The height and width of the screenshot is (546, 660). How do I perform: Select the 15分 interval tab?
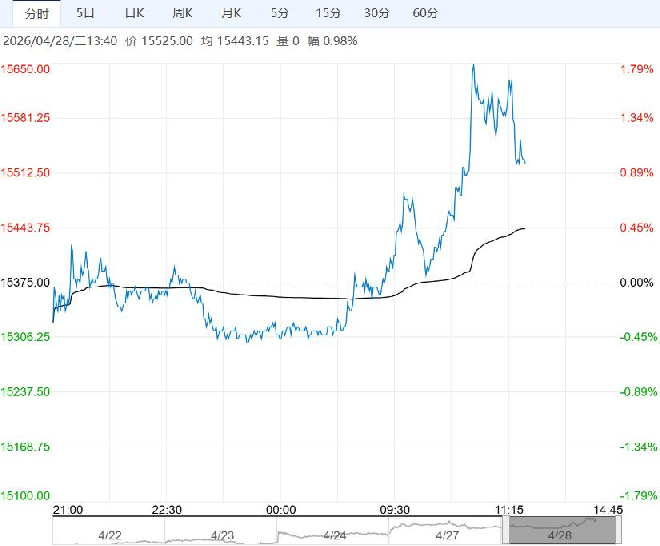pyautogui.click(x=328, y=13)
